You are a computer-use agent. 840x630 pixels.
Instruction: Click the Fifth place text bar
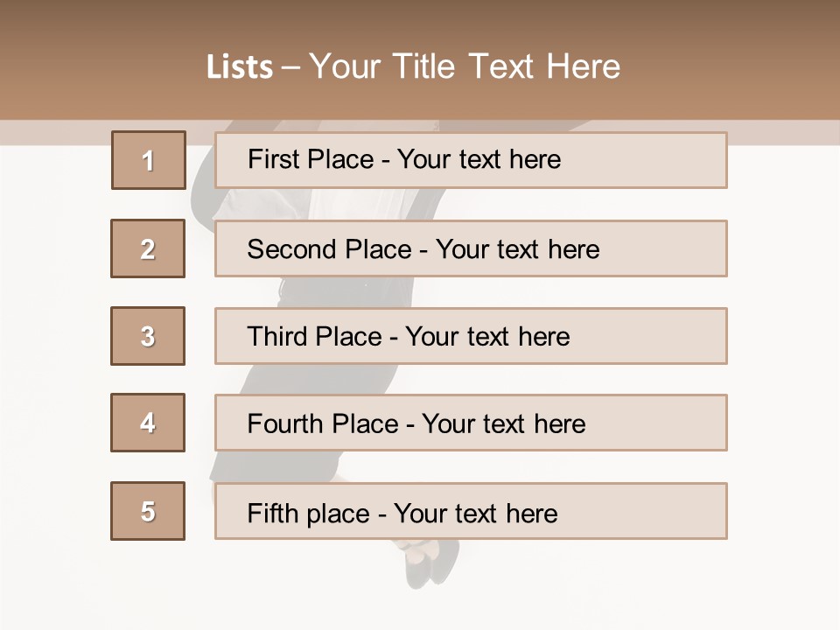(x=471, y=511)
